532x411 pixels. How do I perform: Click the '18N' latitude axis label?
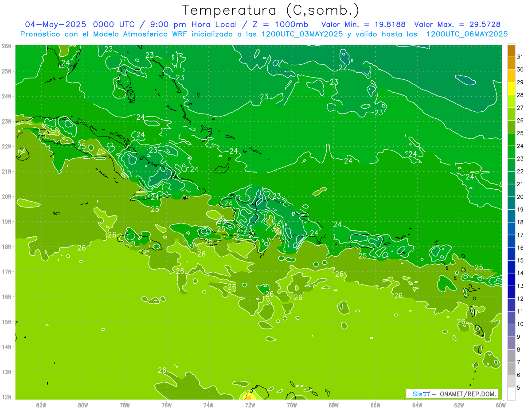pos(7,247)
